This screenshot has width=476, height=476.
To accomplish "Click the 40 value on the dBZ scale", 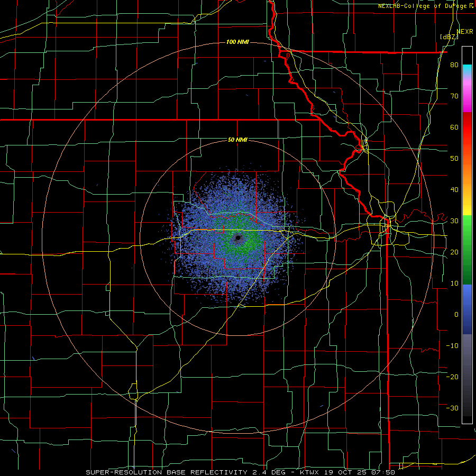I will (454, 190).
